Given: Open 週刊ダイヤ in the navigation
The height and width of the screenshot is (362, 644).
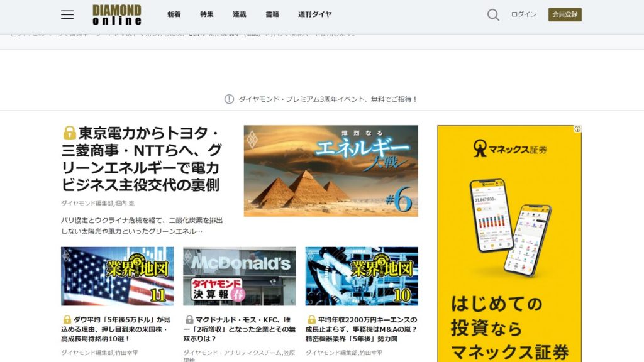Looking at the screenshot, I should click(x=314, y=14).
